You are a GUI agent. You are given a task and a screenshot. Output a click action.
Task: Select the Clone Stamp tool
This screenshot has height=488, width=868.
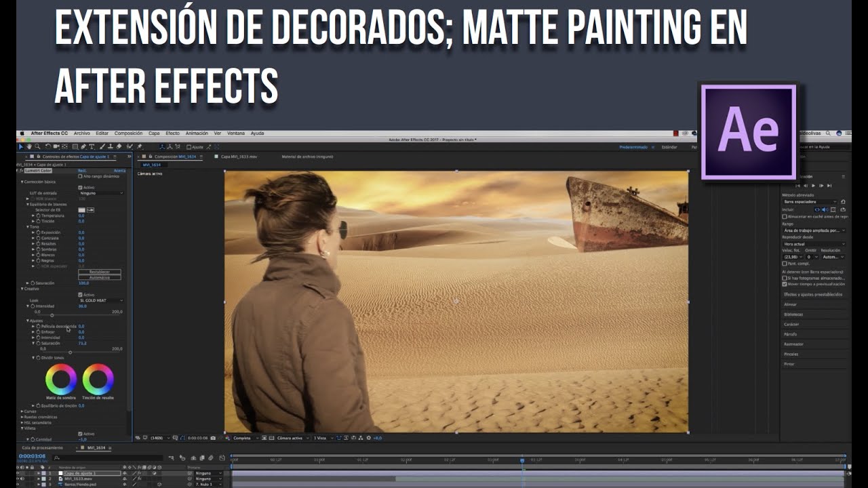[x=111, y=146]
